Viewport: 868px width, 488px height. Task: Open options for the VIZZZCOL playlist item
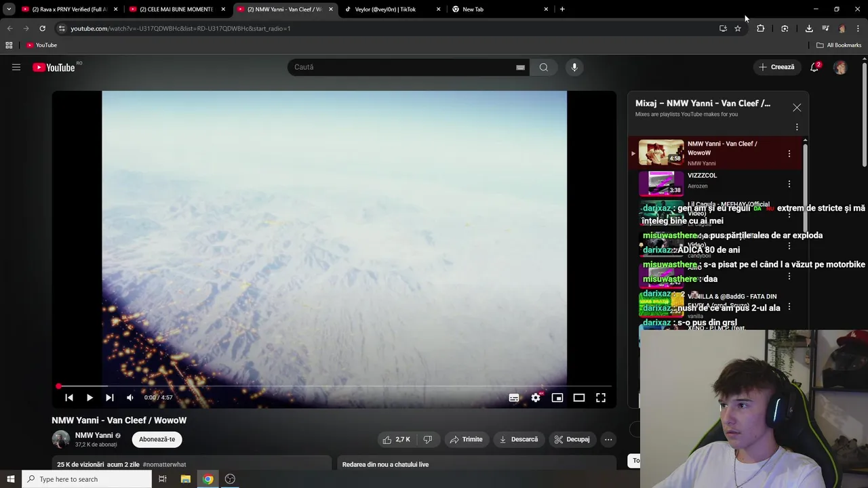pyautogui.click(x=789, y=184)
